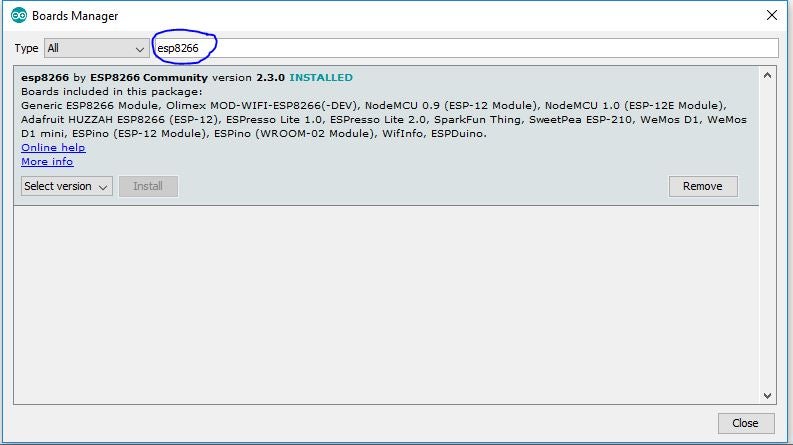Select the esp8266 package entry title
Screen dimensions: 793x445
click(44, 77)
